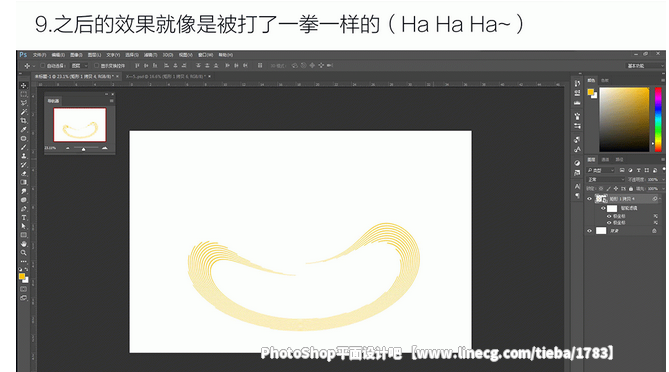Click the Distribute spacing icon in options bar

pos(260,66)
